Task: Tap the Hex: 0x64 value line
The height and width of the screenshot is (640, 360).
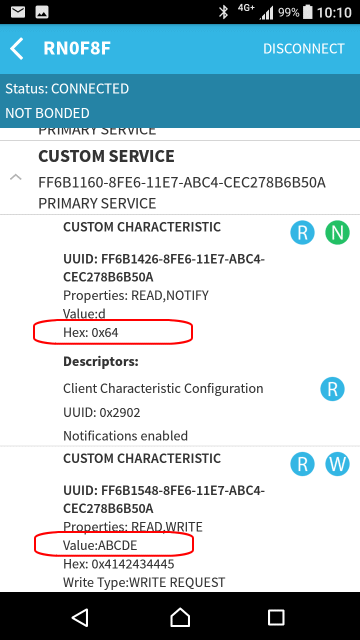Action: pyautogui.click(x=91, y=333)
